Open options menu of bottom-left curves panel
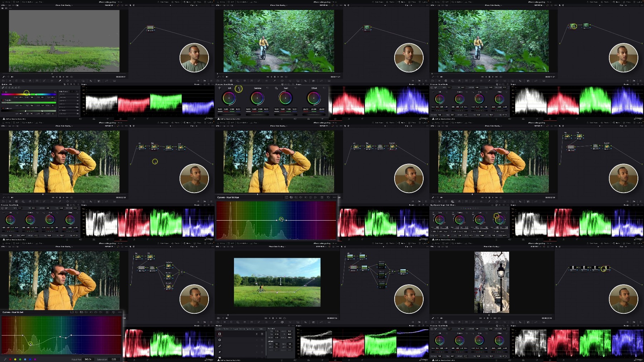The width and height of the screenshot is (644, 362). [120, 312]
